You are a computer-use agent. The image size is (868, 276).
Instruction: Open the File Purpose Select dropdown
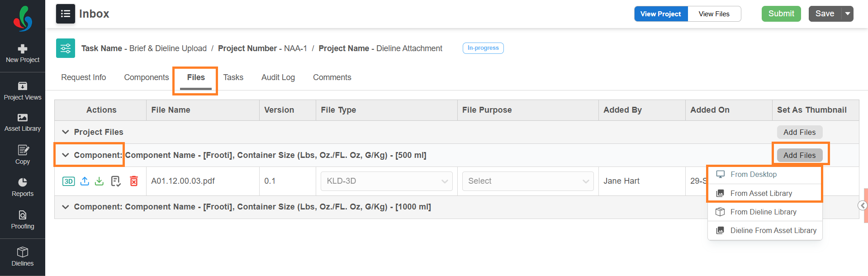pyautogui.click(x=527, y=181)
